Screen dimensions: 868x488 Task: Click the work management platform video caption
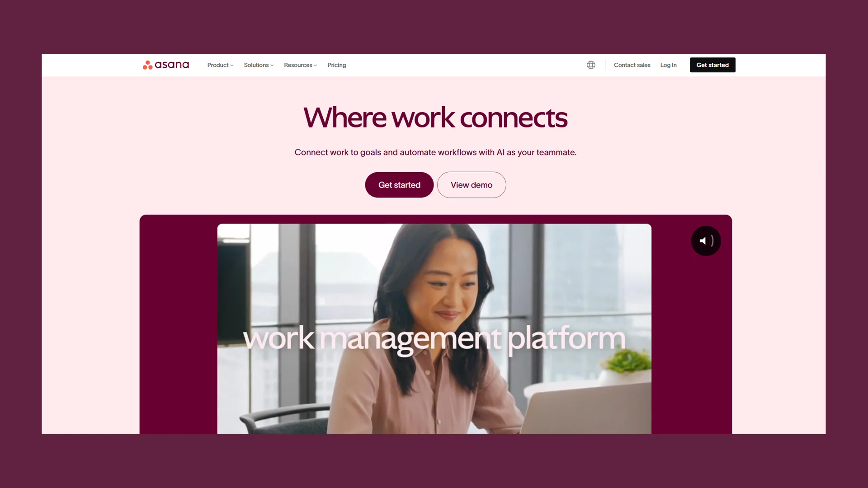point(434,339)
